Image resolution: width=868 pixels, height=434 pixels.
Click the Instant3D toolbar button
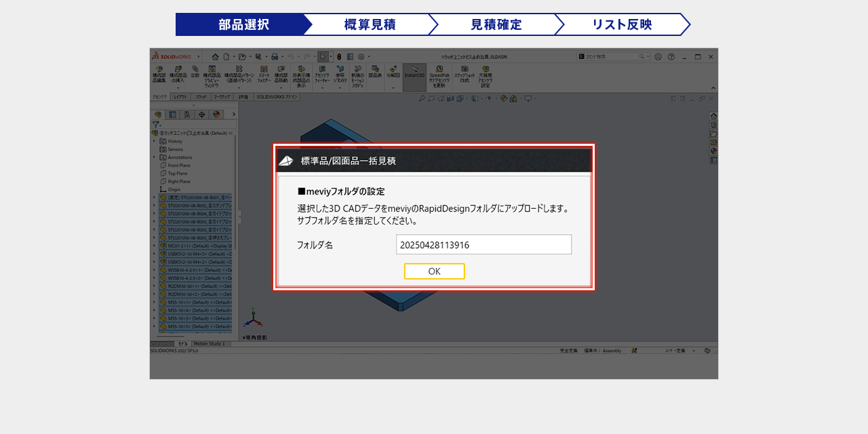coord(414,77)
